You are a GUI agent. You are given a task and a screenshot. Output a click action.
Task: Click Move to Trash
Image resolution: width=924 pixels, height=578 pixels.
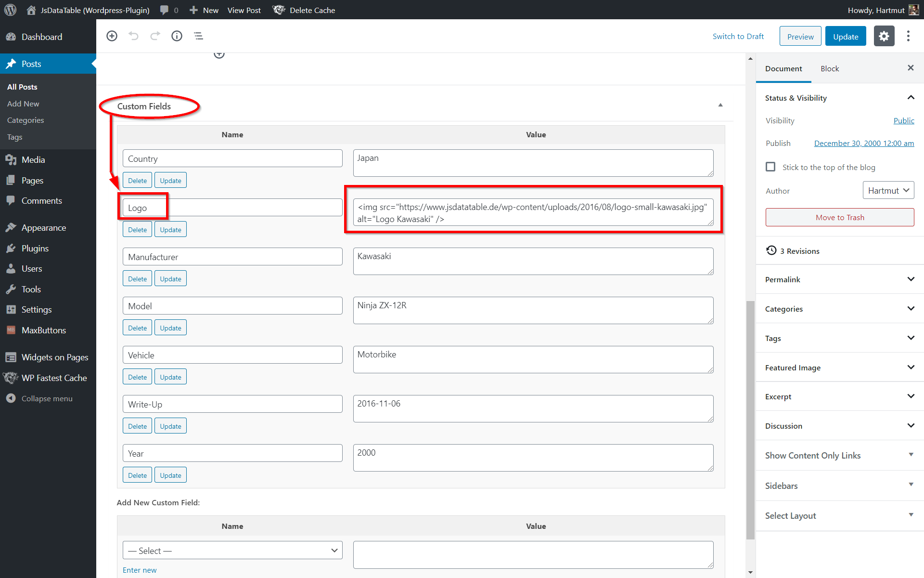(x=840, y=217)
